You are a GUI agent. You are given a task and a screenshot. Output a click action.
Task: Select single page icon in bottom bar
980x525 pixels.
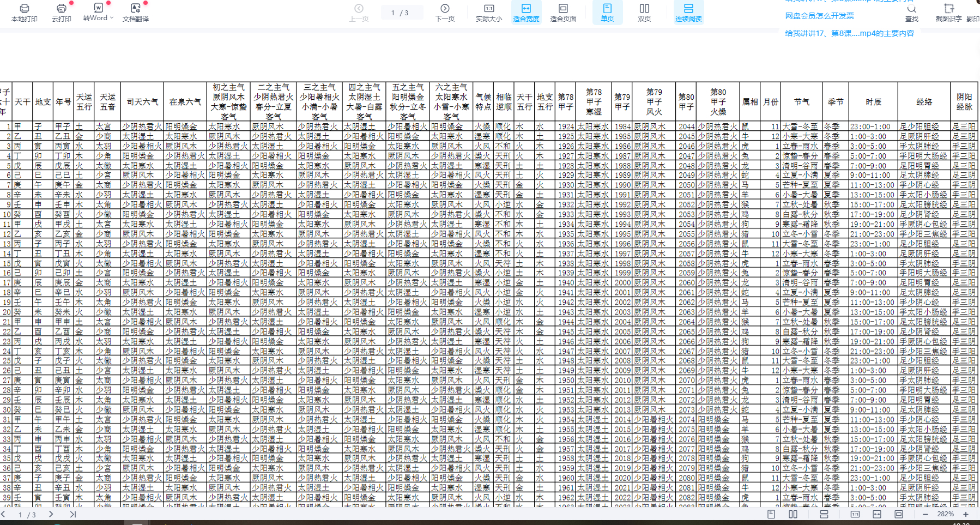click(x=771, y=514)
